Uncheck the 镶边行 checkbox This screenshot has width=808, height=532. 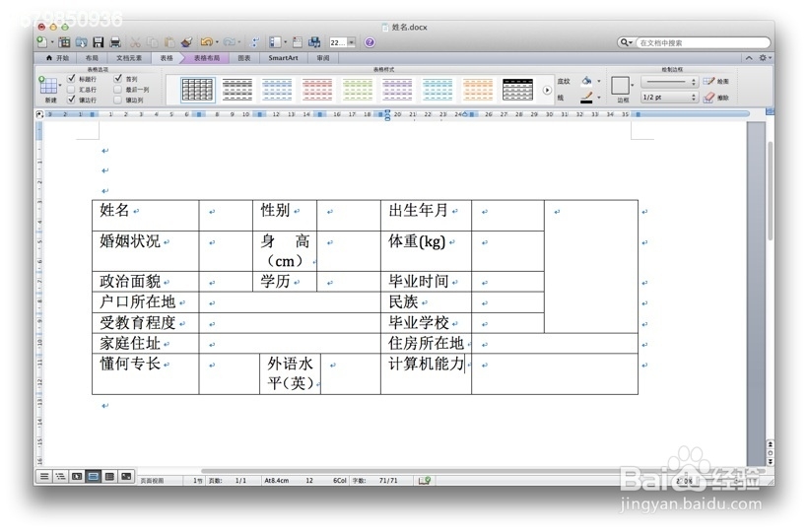[x=72, y=100]
